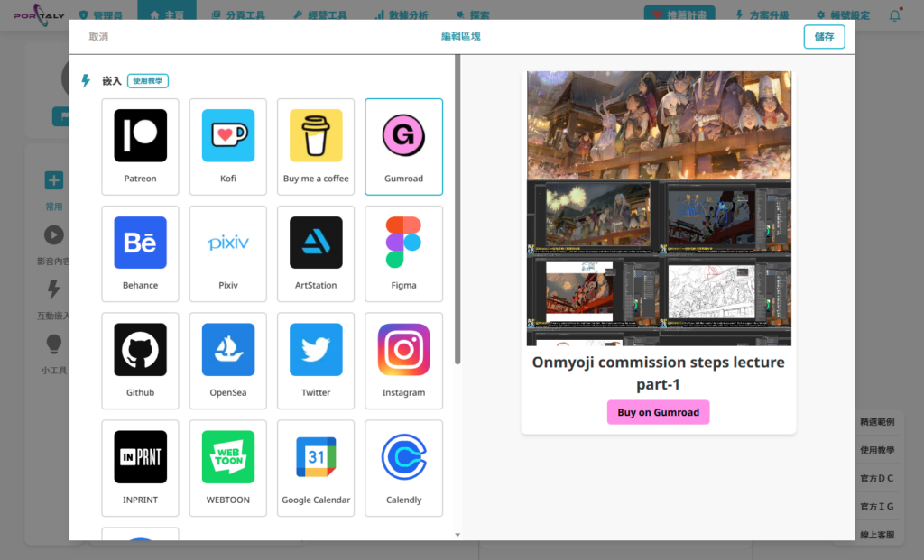Viewport: 924px width, 560px height.
Task: Click the Onmyoji artwork preview image
Action: [x=659, y=208]
